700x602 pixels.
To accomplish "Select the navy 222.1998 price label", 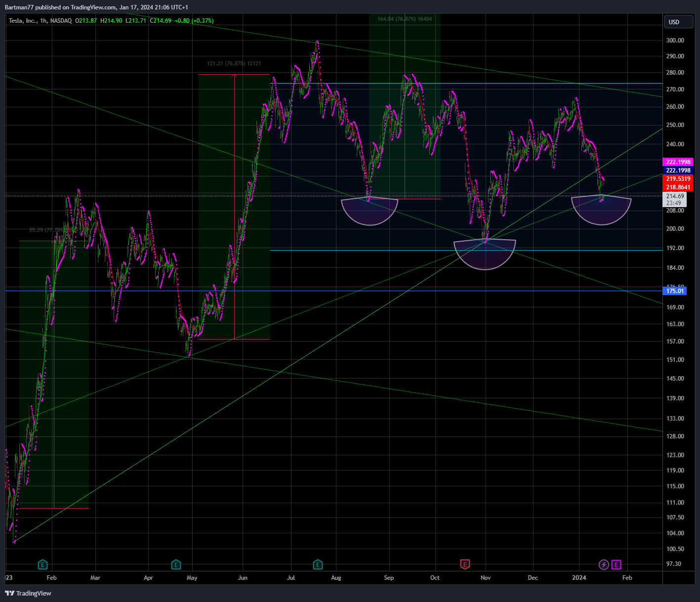I will pyautogui.click(x=678, y=171).
